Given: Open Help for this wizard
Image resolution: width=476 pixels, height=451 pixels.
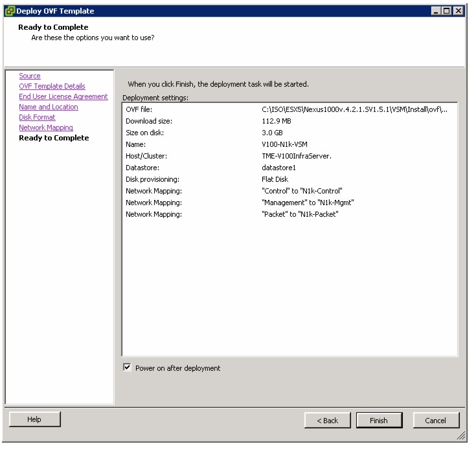Looking at the screenshot, I should click(34, 419).
